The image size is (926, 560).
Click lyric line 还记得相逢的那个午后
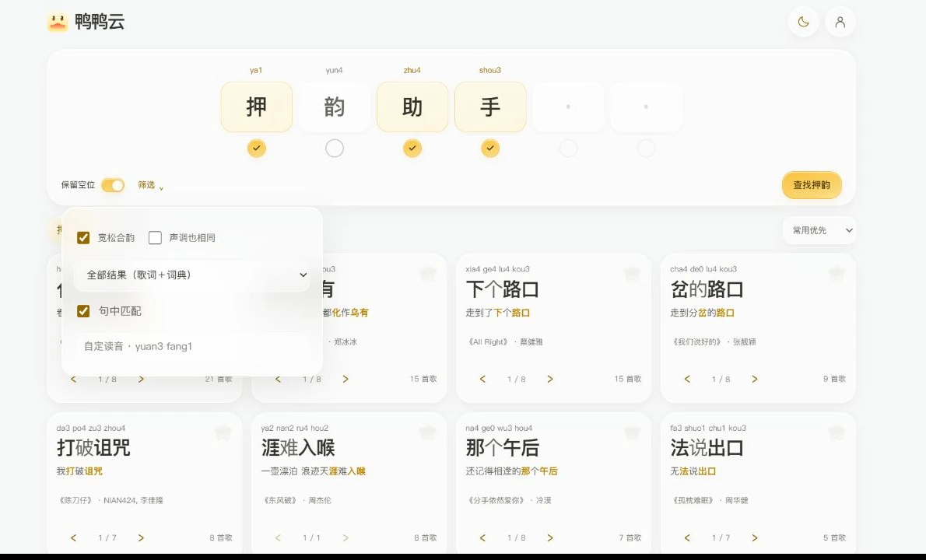click(511, 471)
